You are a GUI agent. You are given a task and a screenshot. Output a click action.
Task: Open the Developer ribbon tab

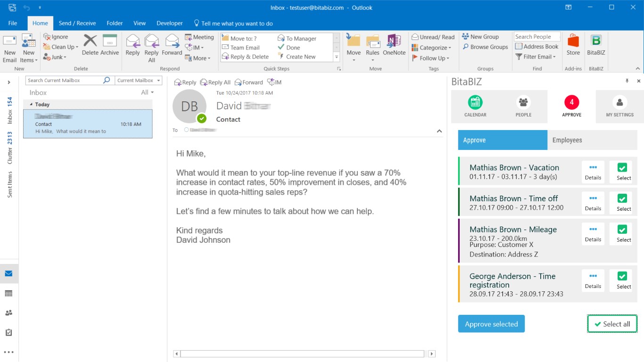(170, 23)
